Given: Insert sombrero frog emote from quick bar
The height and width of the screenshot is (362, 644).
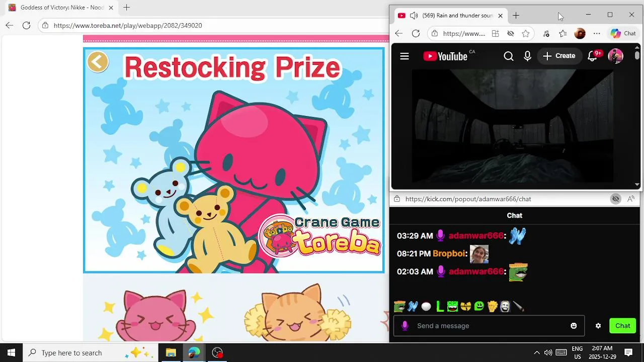Looking at the screenshot, I should click(x=399, y=306).
